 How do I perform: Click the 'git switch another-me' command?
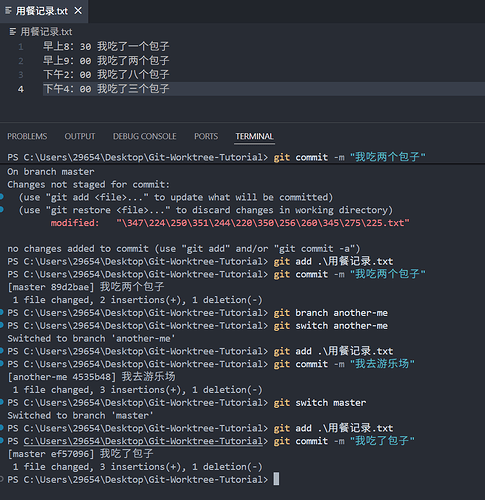click(331, 326)
